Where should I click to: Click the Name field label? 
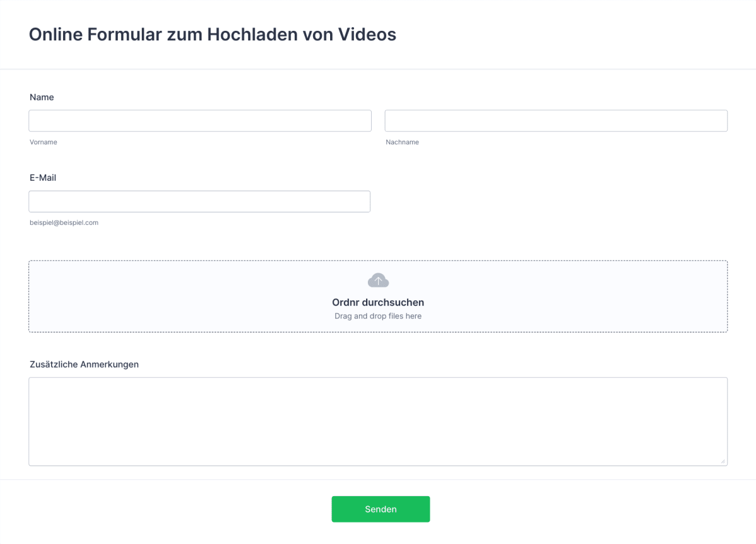coord(42,97)
